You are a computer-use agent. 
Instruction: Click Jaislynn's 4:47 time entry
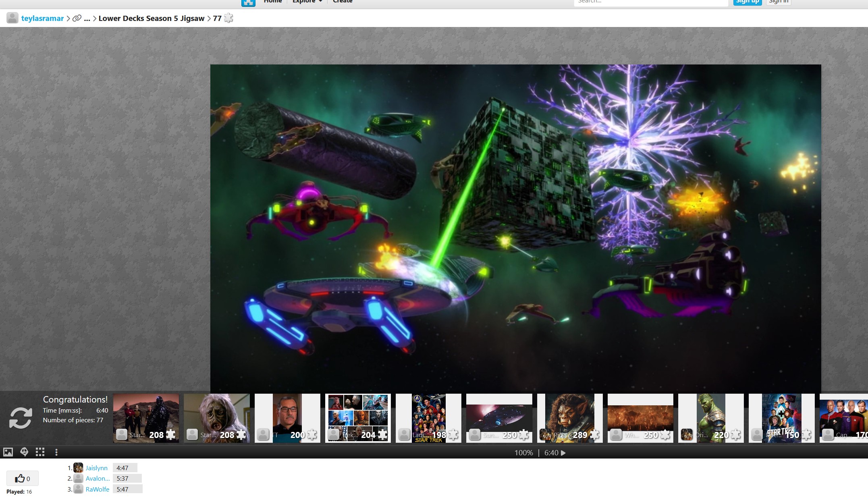(x=125, y=468)
